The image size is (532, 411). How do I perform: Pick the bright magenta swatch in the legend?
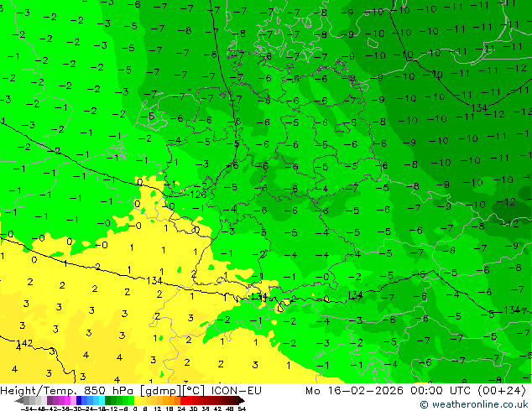pos(67,400)
